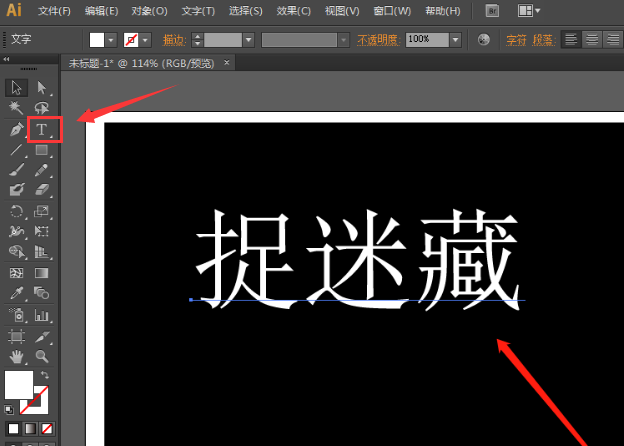Image resolution: width=624 pixels, height=446 pixels.
Task: Adjust the stroke weight stepper arrows
Action: tap(197, 40)
